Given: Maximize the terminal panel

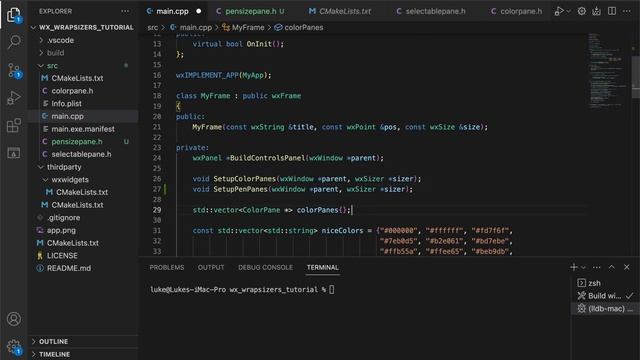Looking at the screenshot, I should [612, 267].
